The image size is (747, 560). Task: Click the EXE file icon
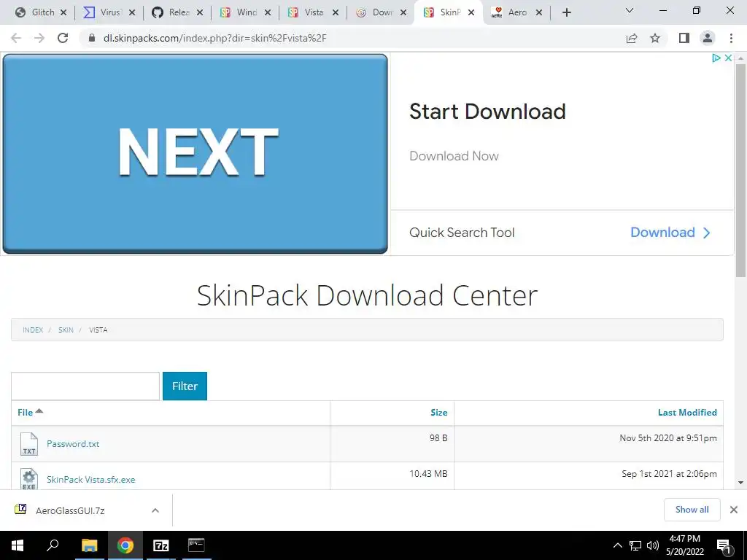[x=29, y=479]
